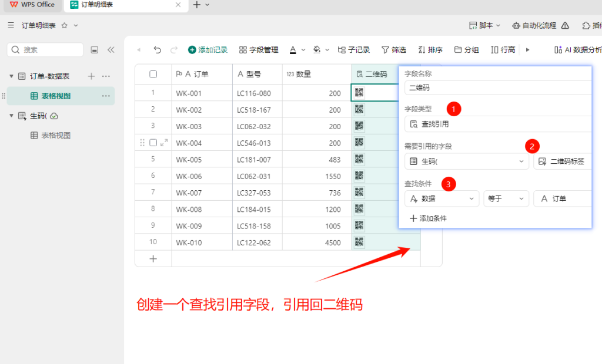The width and height of the screenshot is (602, 364).
Task: Click the sync status icon beside 生码(
Action: click(x=54, y=116)
